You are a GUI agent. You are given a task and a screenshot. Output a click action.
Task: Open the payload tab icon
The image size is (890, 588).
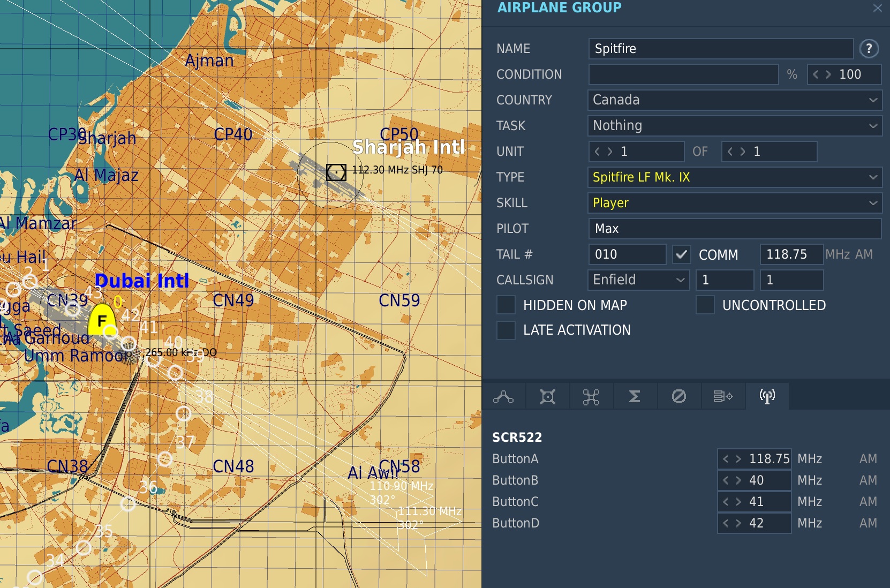pos(591,397)
